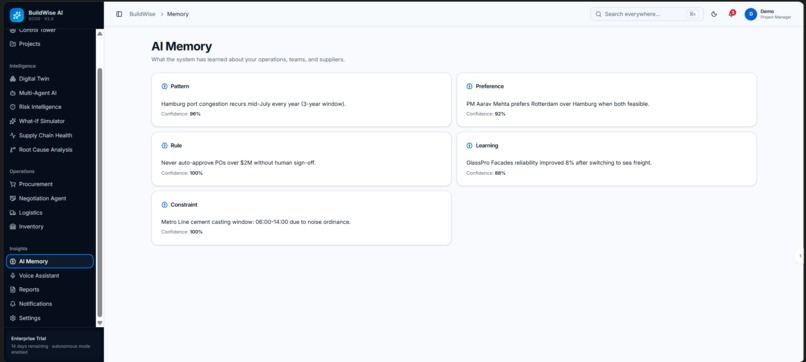Toggle the sidebar collapse icon
806x362 pixels.
[x=119, y=14]
